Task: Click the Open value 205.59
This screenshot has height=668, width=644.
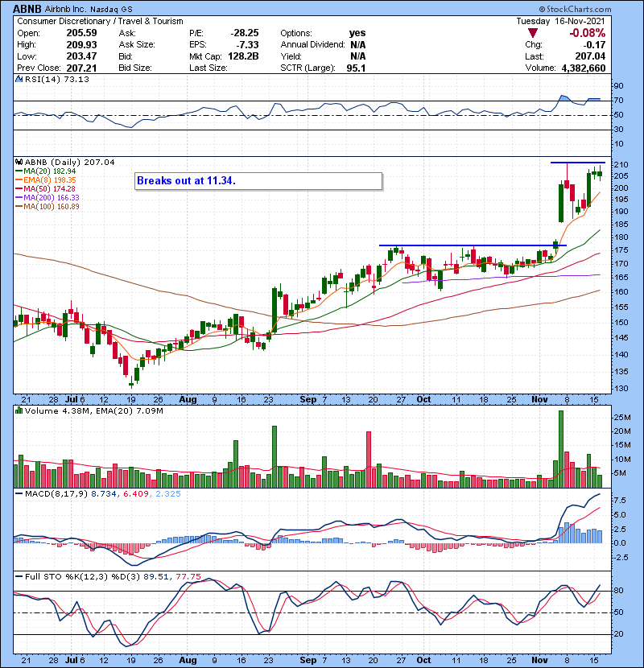Action: click(x=81, y=33)
